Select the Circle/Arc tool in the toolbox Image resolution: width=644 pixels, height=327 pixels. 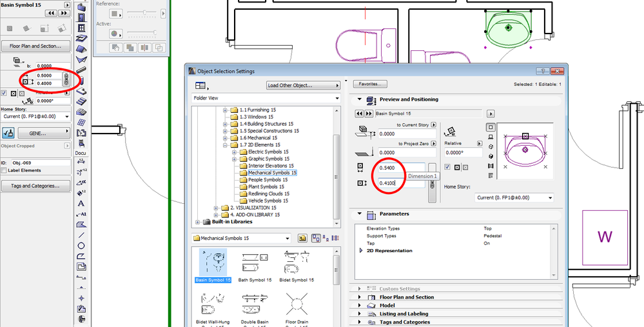click(x=81, y=246)
